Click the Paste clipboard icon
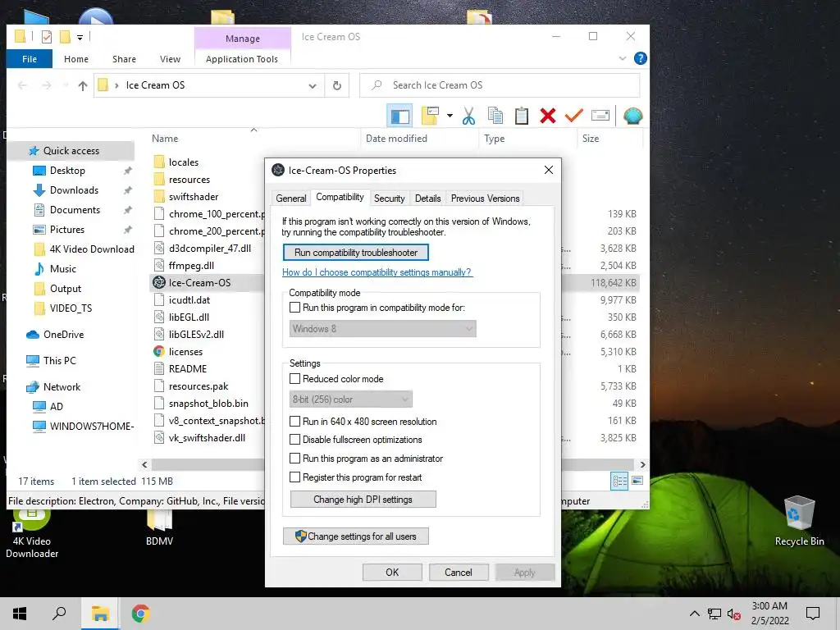This screenshot has height=630, width=840. [x=521, y=116]
